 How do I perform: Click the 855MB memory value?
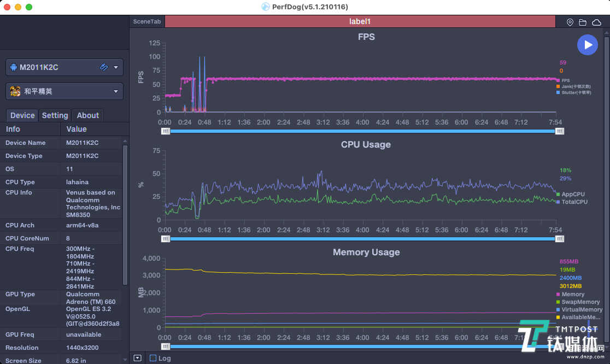pos(569,262)
